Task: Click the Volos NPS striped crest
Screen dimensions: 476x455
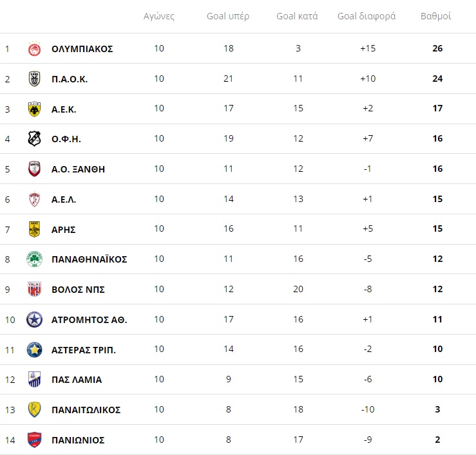Action: (x=34, y=289)
